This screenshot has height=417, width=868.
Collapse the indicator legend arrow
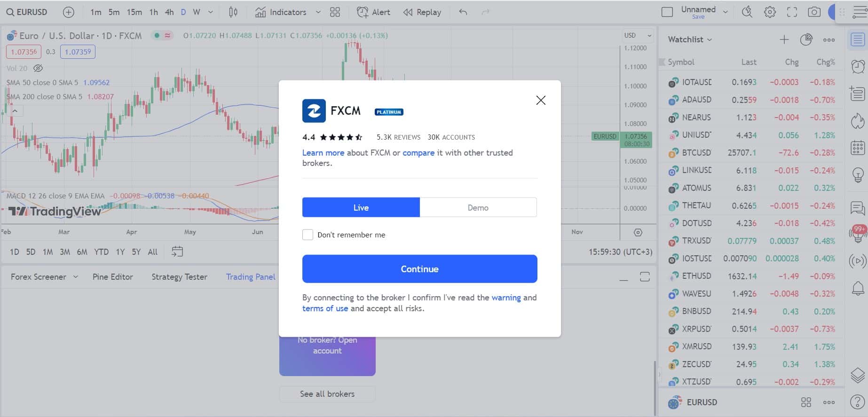15,111
